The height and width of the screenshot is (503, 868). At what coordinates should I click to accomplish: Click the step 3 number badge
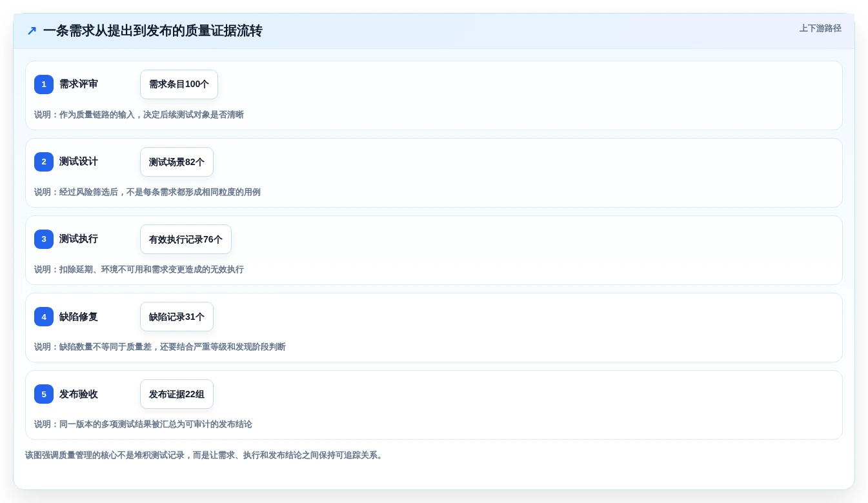[x=44, y=239]
